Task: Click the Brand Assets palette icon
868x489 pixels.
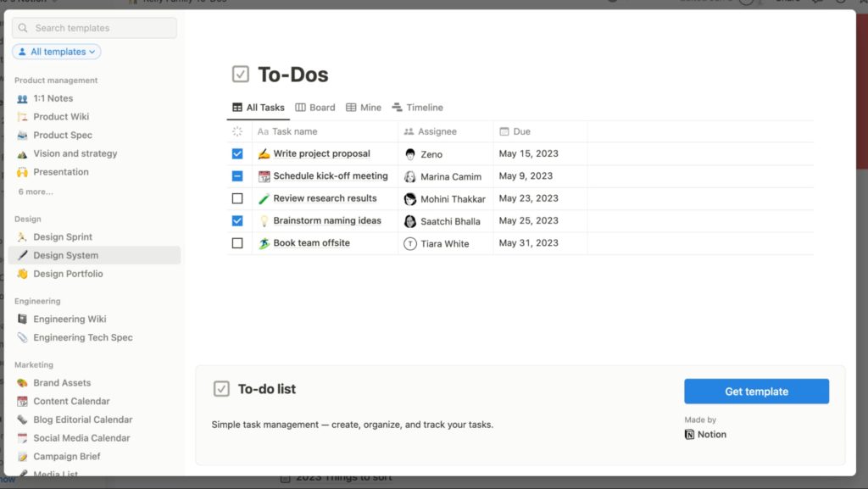Action: (x=22, y=383)
